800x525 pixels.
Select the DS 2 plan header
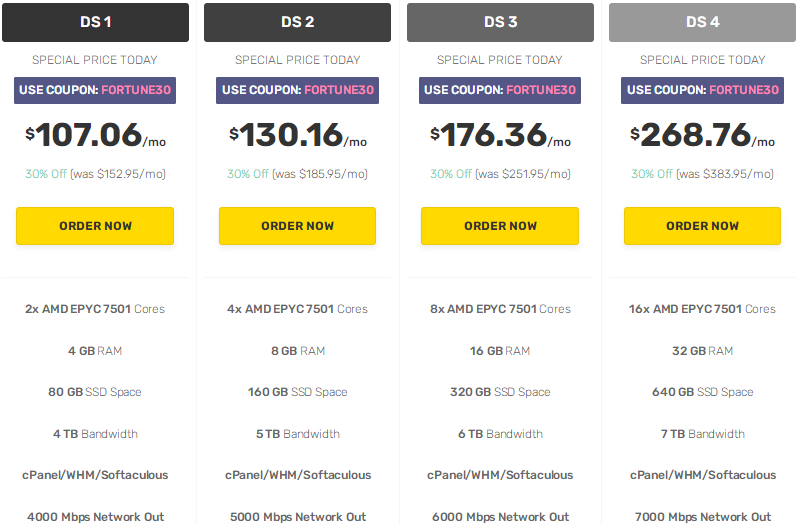297,22
